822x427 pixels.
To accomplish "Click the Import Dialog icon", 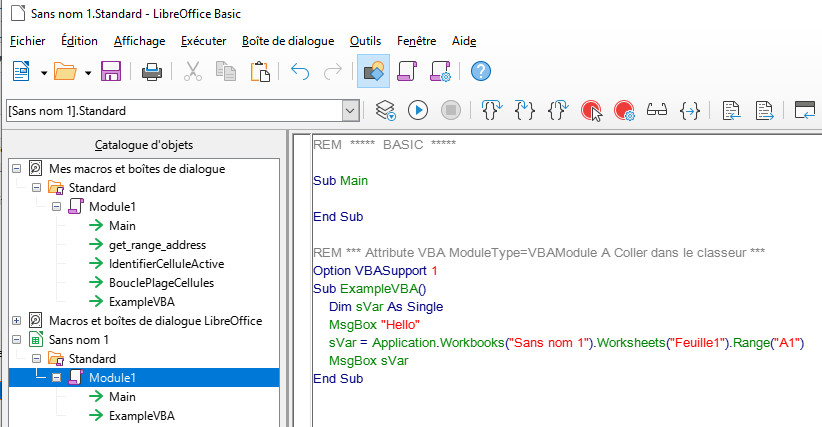I will 804,110.
